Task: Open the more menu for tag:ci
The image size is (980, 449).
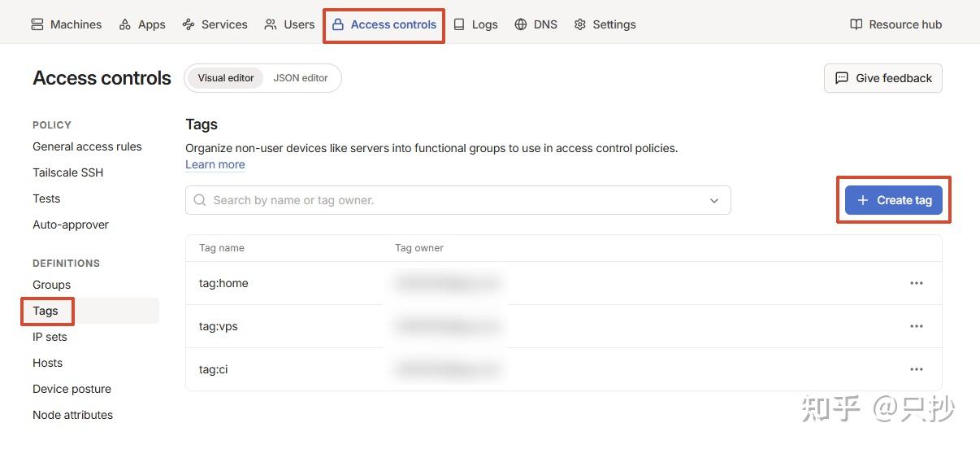Action: [x=917, y=369]
